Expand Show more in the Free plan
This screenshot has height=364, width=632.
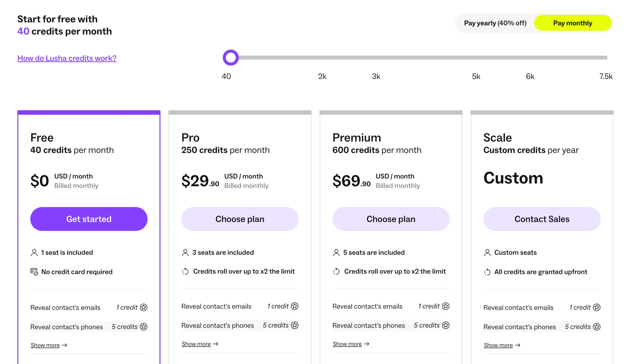click(x=45, y=345)
